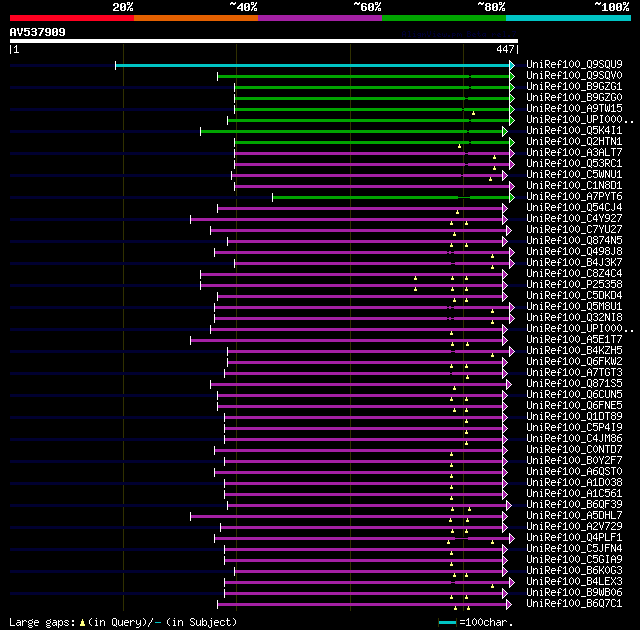The image size is (640, 630).
Task: Select the UniRef100_A5E1T7 label
Action: (574, 339)
